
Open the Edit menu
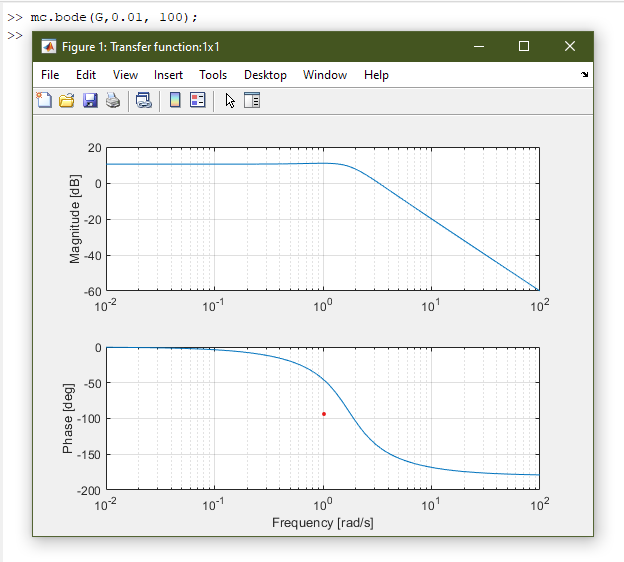point(86,75)
